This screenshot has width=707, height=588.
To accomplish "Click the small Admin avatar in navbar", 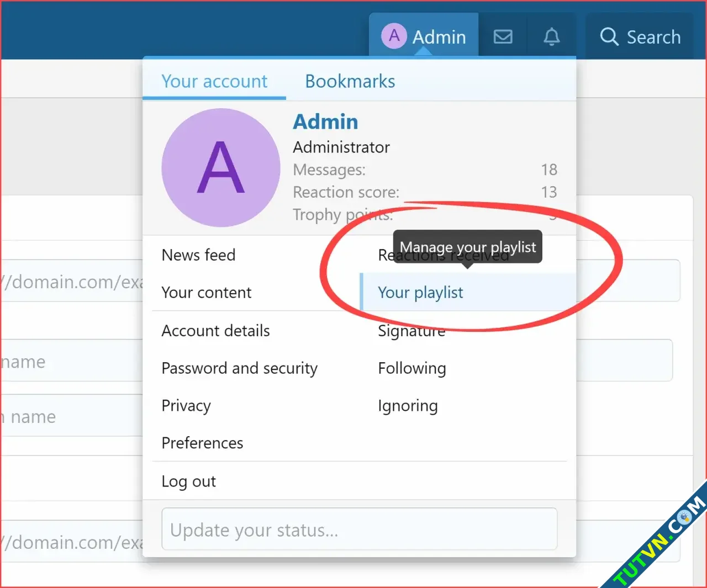I will [394, 36].
